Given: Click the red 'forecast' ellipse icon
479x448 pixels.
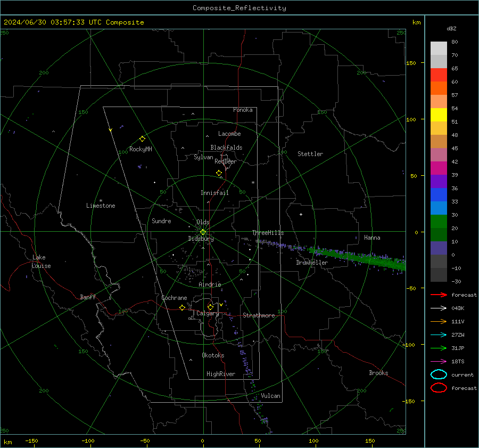Looking at the screenshot, I should pyautogui.click(x=439, y=388).
